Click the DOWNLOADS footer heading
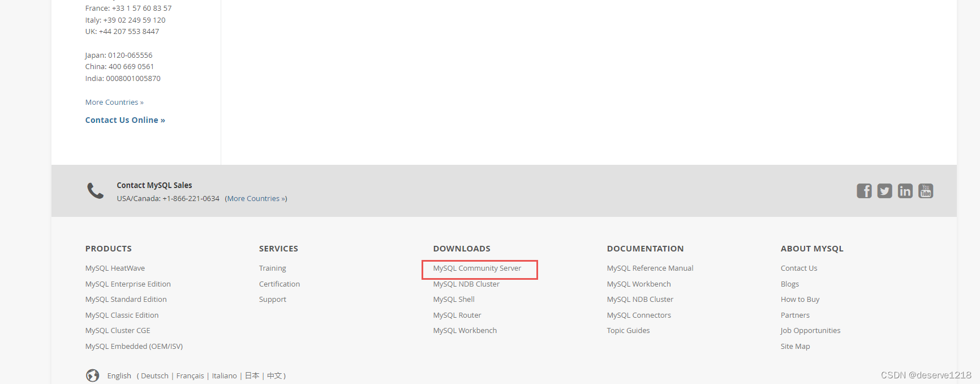The width and height of the screenshot is (980, 384). (x=462, y=249)
